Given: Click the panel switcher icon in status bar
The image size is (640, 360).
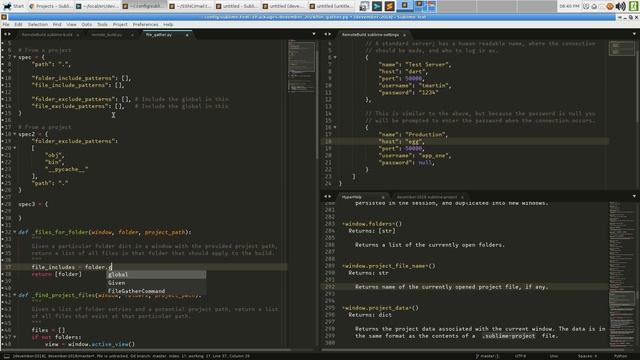Looking at the screenshot, I should [7, 356].
